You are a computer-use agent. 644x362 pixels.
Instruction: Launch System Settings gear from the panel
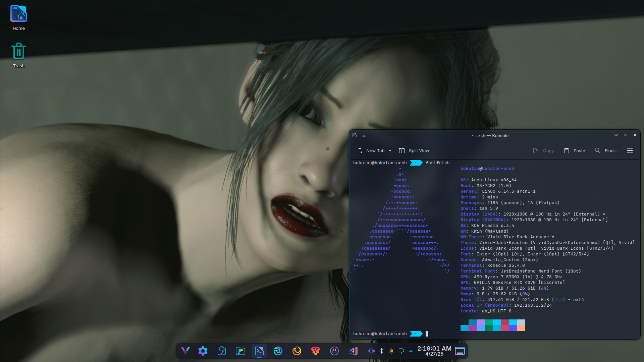point(203,351)
